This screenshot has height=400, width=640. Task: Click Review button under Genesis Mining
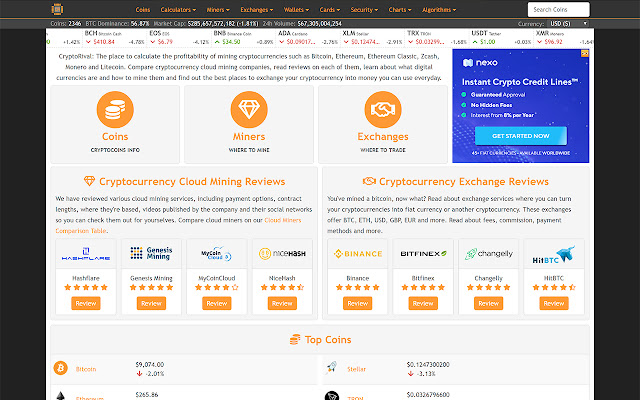pyautogui.click(x=151, y=303)
